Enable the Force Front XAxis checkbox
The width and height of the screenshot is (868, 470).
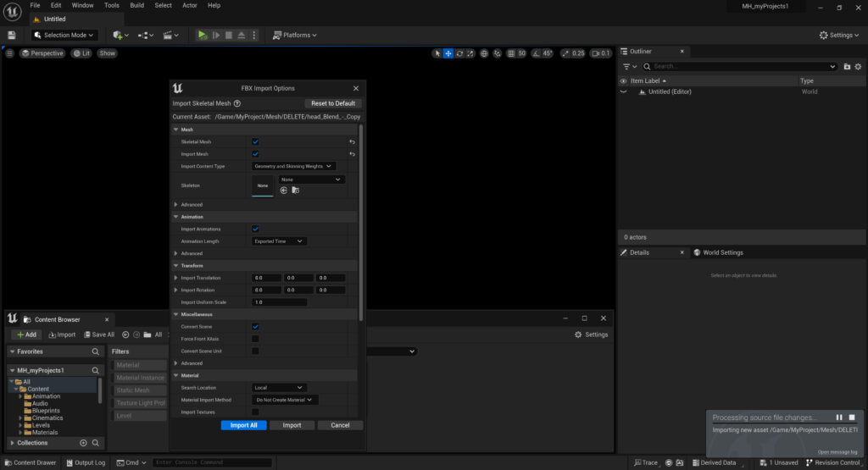click(255, 339)
